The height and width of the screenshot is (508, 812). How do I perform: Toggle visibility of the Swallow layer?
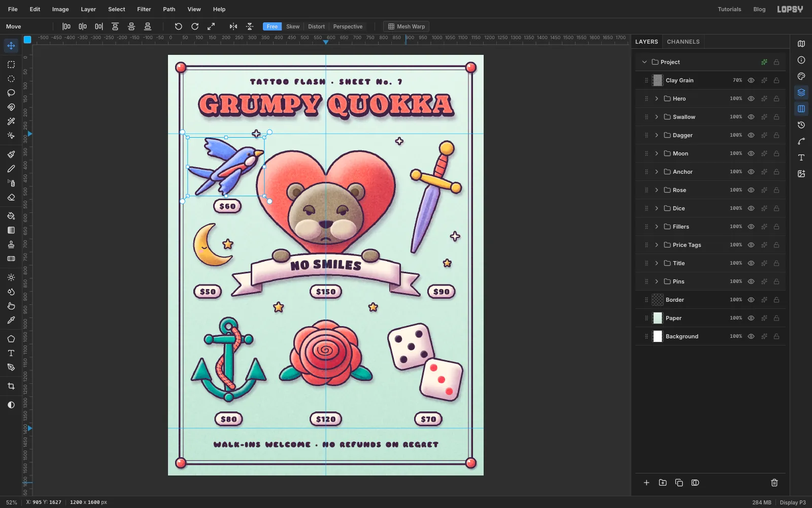tap(751, 117)
